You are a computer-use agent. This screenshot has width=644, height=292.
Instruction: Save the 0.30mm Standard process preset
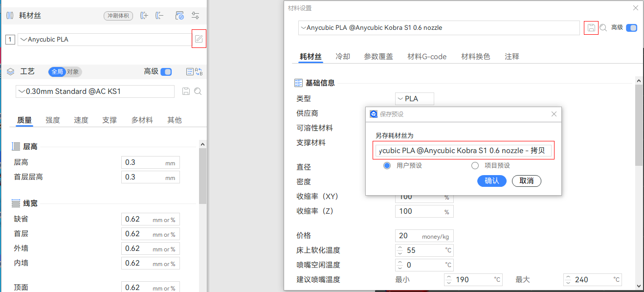click(x=186, y=91)
